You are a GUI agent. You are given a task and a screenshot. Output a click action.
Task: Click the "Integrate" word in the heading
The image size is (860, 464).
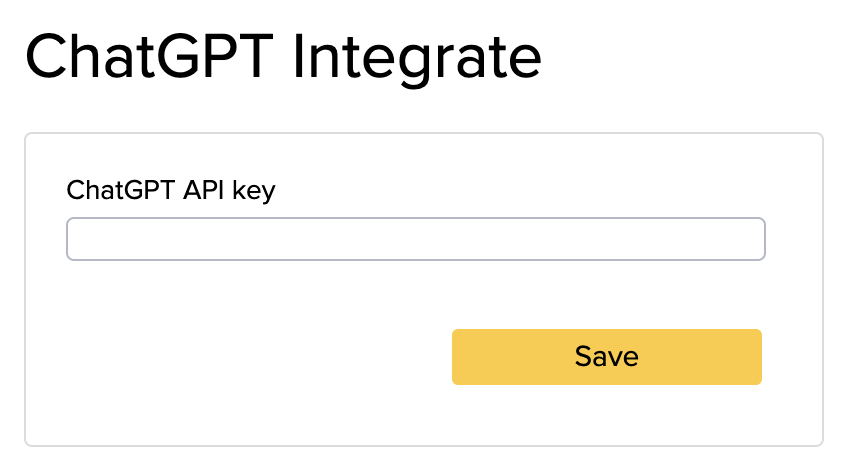pos(417,57)
